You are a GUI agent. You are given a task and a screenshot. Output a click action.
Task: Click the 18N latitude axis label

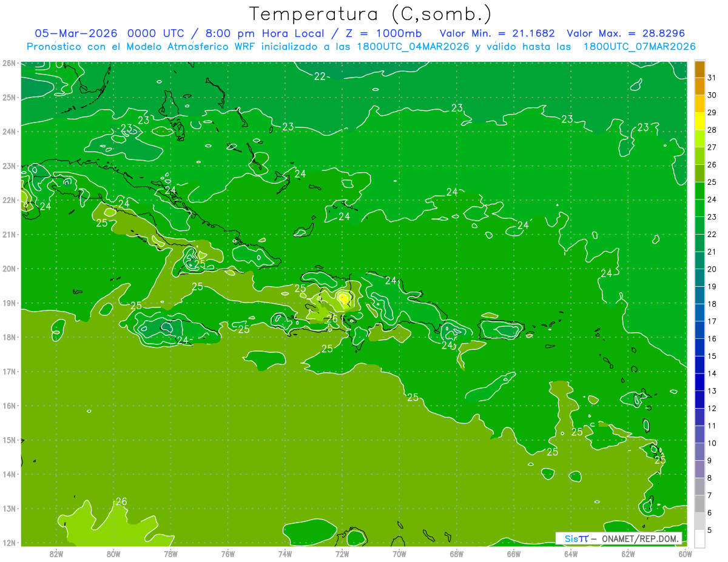coord(8,337)
